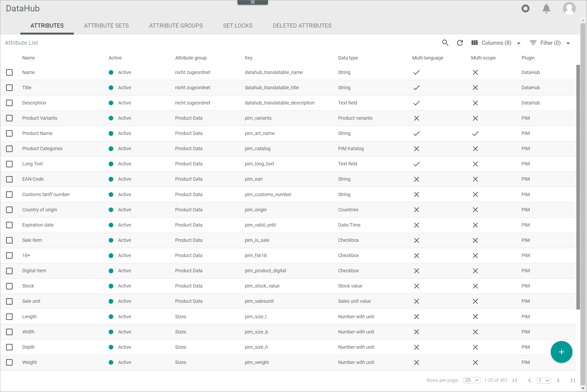Viewport: 587px width, 392px height.
Task: Click Multi-scope cross for Name row
Action: [x=475, y=73]
